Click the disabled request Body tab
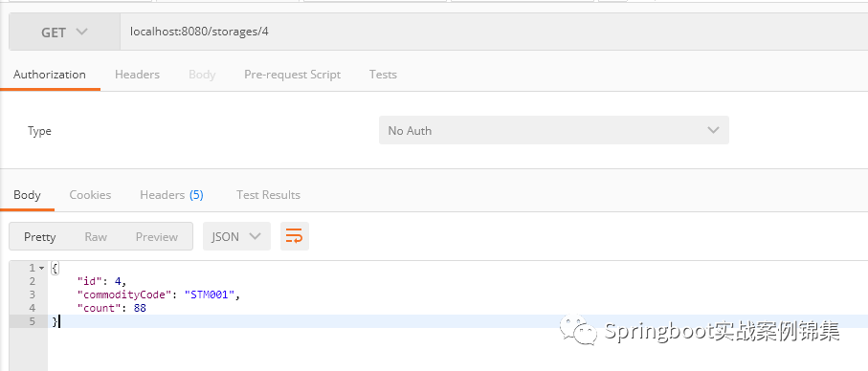This screenshot has height=371, width=868. point(202,75)
